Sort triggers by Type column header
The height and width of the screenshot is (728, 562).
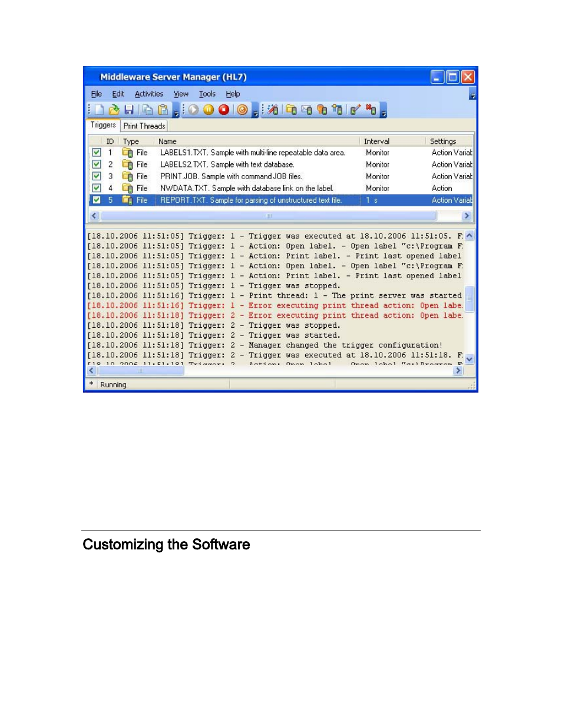pyautogui.click(x=136, y=141)
